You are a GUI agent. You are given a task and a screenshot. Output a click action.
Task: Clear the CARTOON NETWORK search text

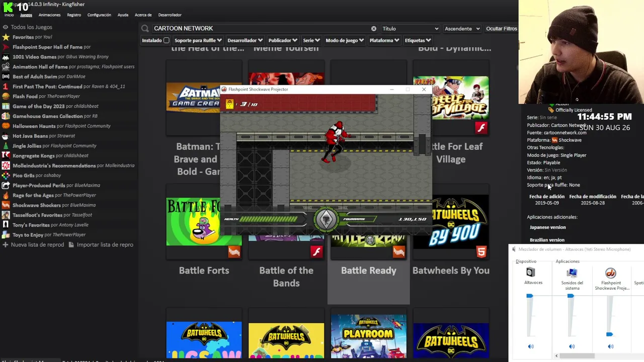(x=373, y=29)
